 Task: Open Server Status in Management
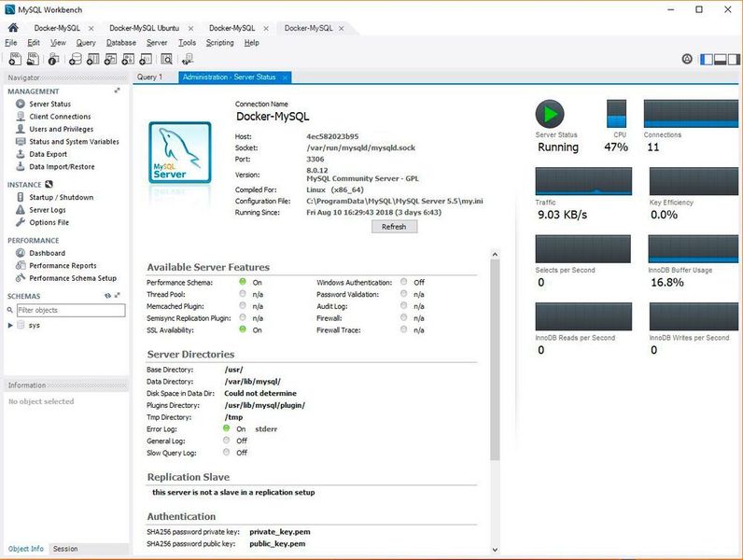49,104
